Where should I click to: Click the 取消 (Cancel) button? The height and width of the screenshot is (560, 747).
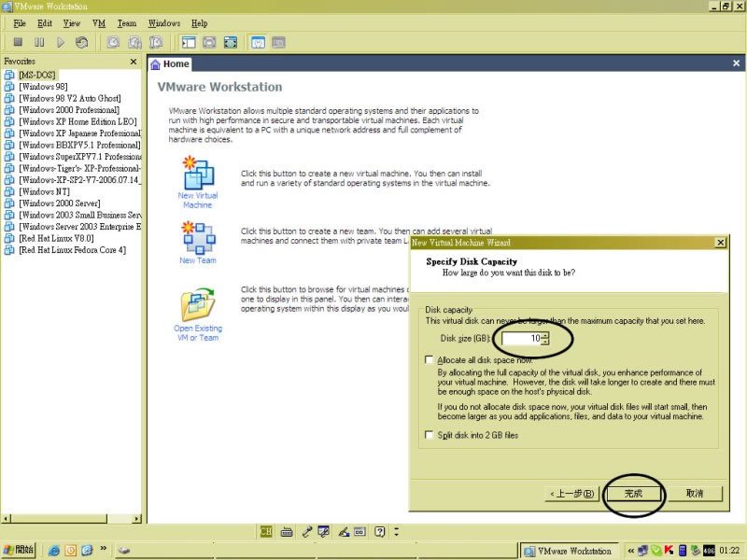(694, 493)
